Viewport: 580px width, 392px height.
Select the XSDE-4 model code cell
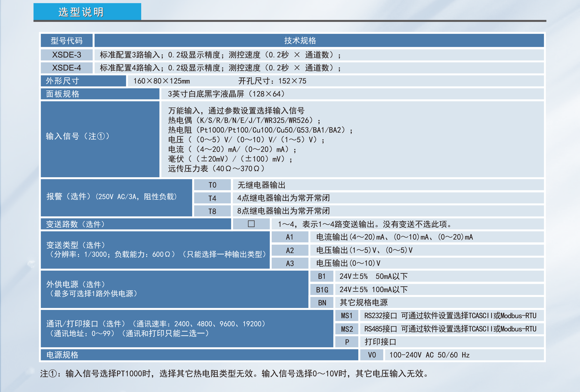67,68
